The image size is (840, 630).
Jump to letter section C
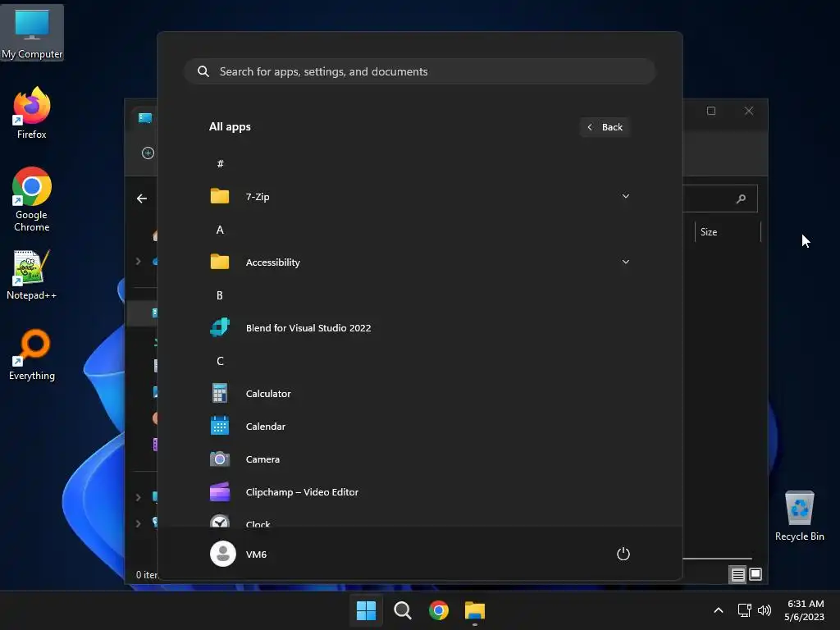220,361
